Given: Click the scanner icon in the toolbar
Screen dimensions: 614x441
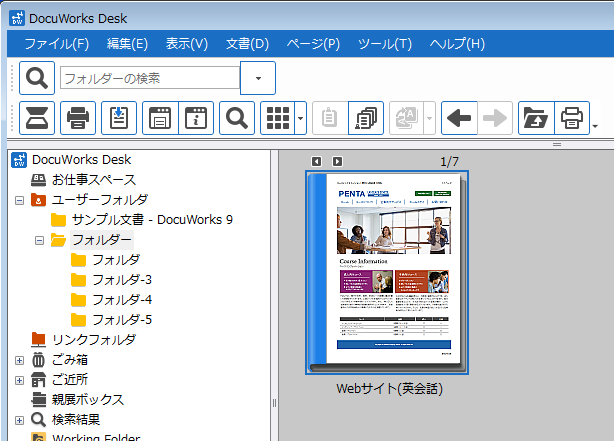Looking at the screenshot, I should [37, 118].
